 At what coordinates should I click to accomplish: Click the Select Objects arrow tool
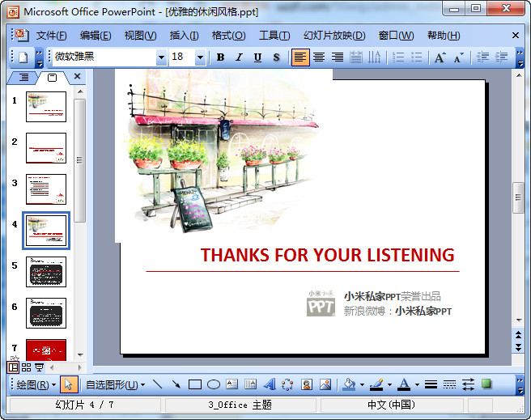(69, 384)
